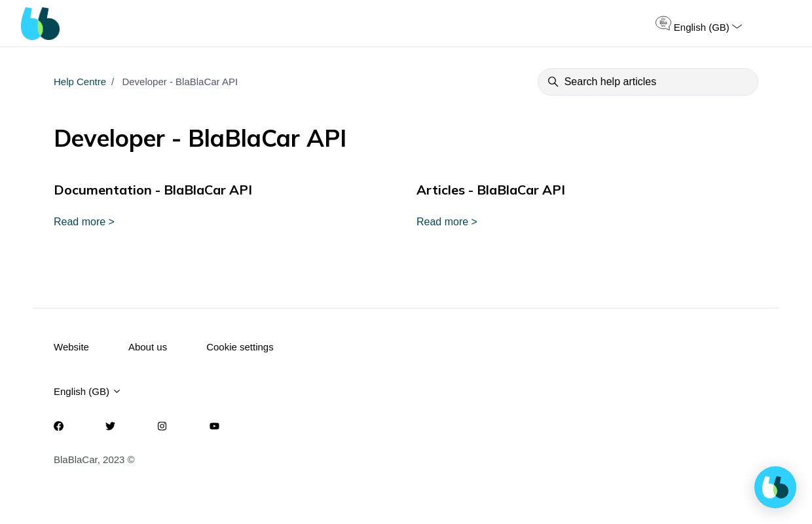
Task: Focus the Search help articles field
Action: pos(648,82)
